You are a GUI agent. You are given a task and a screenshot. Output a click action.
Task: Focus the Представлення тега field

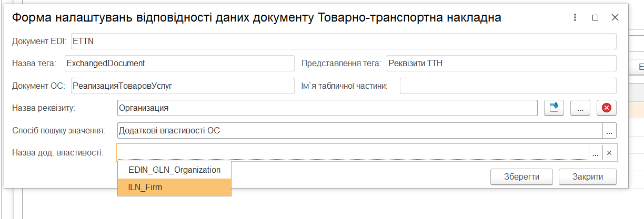click(x=501, y=63)
